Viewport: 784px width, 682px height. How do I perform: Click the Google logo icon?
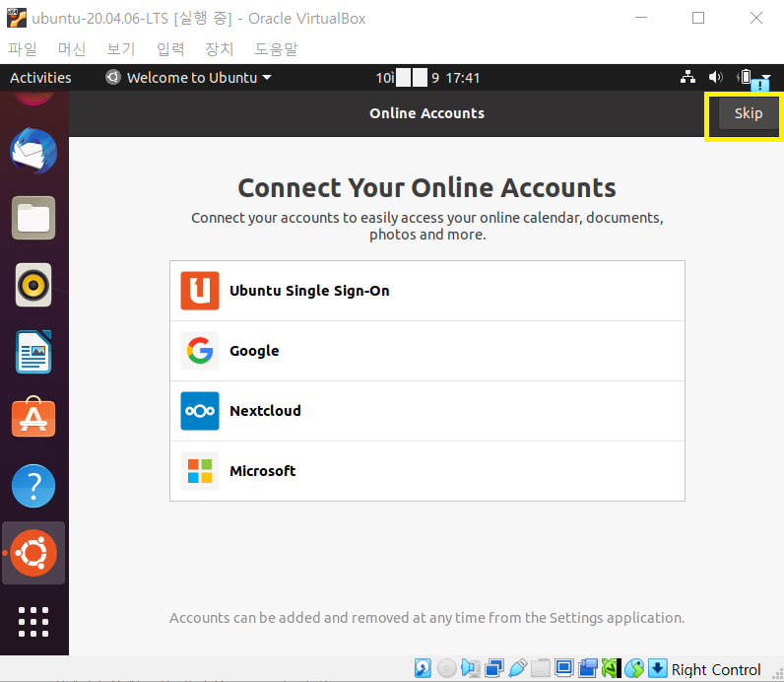click(200, 351)
